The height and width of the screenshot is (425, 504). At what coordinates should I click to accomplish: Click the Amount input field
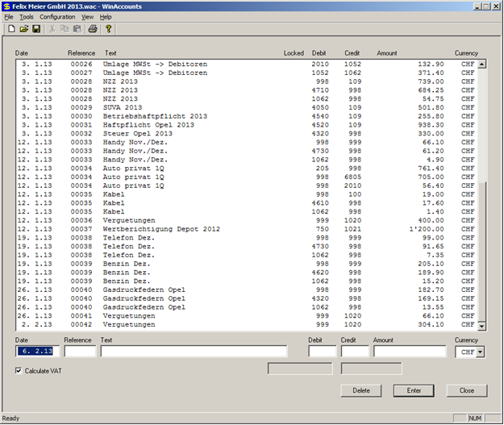410,352
